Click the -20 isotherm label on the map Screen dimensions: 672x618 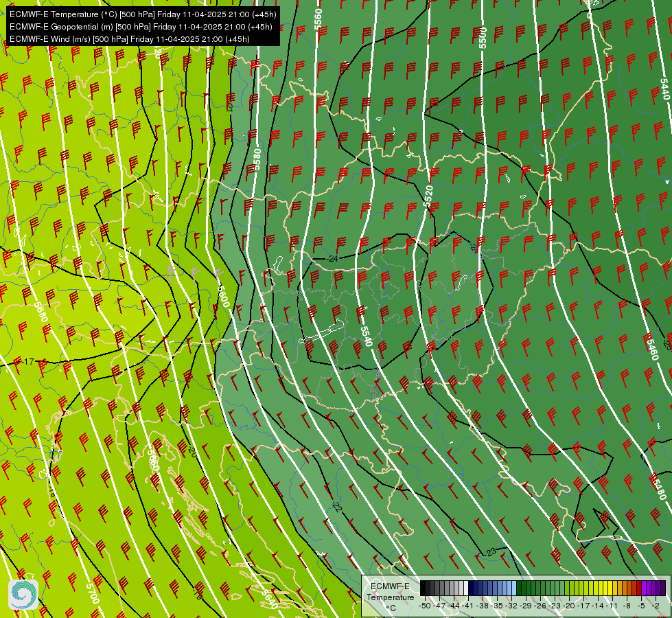point(192,451)
